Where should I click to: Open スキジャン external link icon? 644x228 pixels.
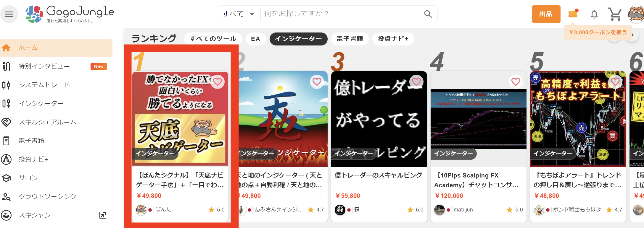103,215
